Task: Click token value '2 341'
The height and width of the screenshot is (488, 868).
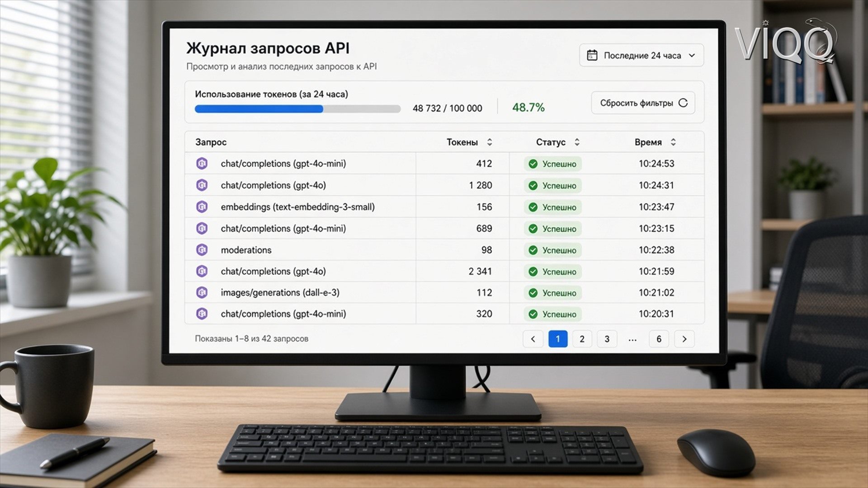Action: click(x=480, y=271)
